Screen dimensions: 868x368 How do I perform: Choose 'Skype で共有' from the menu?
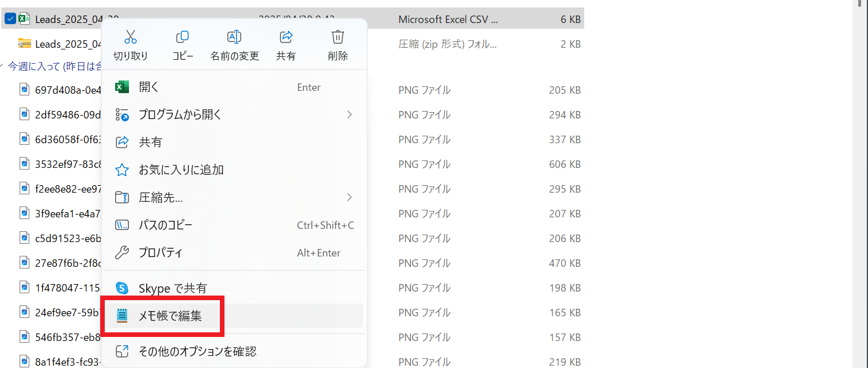(x=172, y=288)
